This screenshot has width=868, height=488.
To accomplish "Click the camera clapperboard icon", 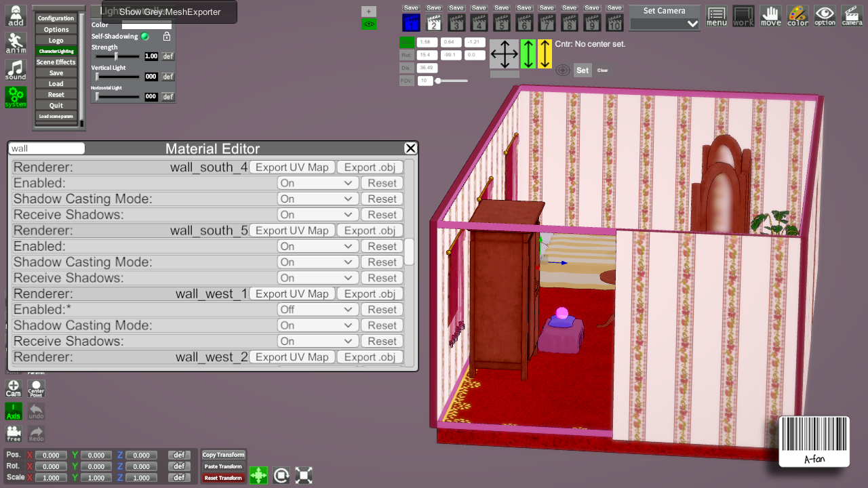I will tap(852, 16).
